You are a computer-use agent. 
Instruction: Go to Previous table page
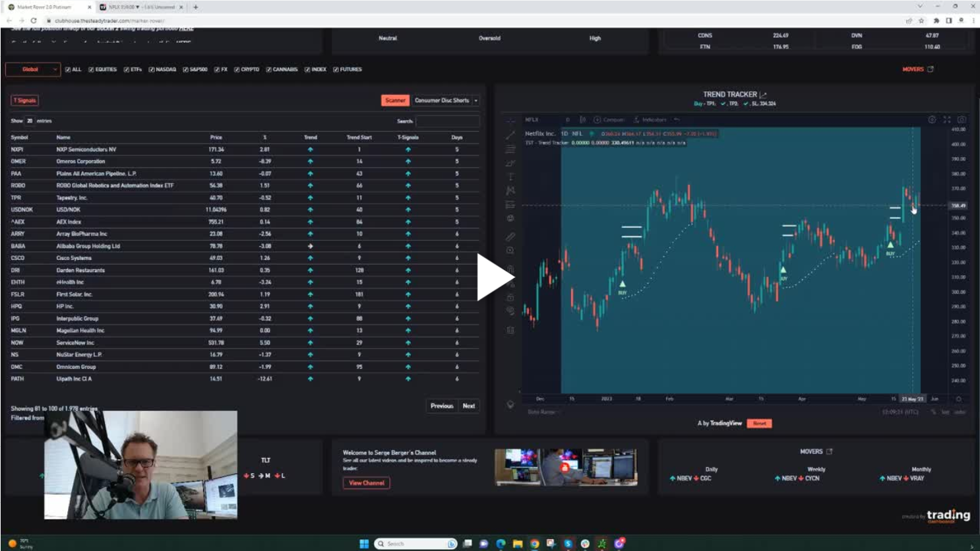(442, 406)
